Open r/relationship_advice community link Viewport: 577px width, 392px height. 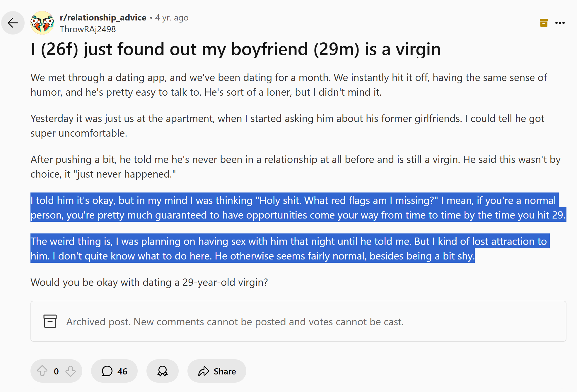point(103,18)
